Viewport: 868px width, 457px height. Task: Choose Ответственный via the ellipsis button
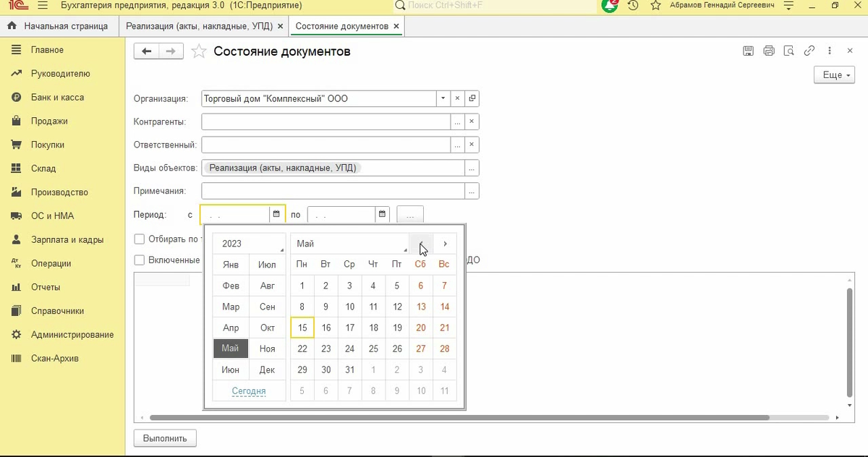coord(457,145)
